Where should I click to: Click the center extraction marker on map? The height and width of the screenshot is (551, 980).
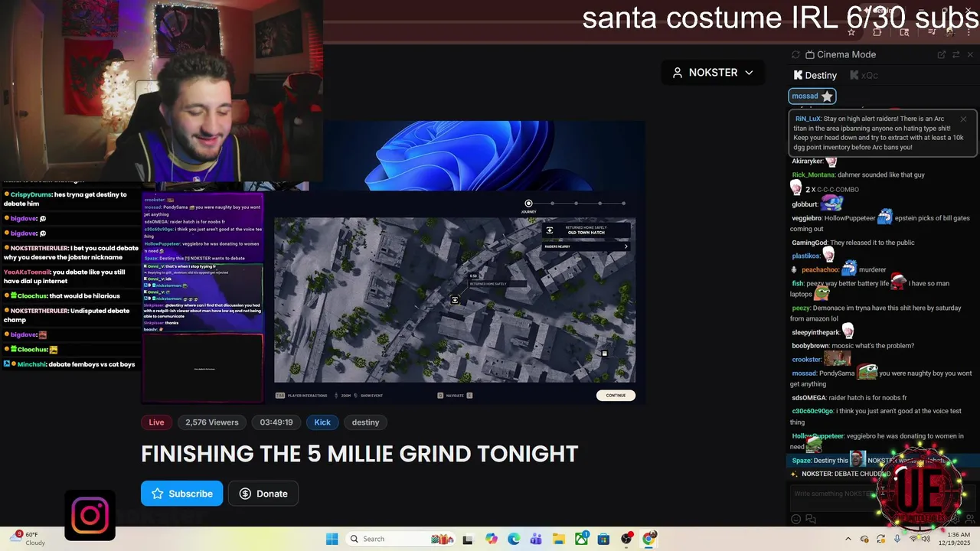[455, 300]
